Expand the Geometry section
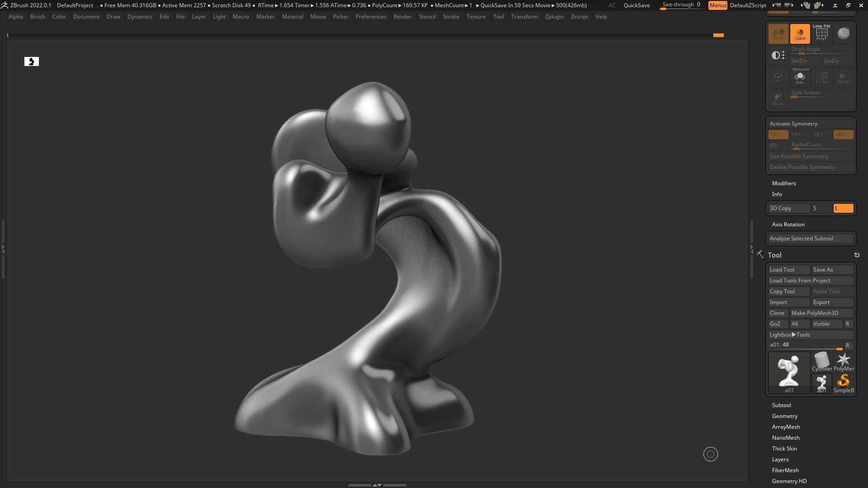 (x=784, y=416)
